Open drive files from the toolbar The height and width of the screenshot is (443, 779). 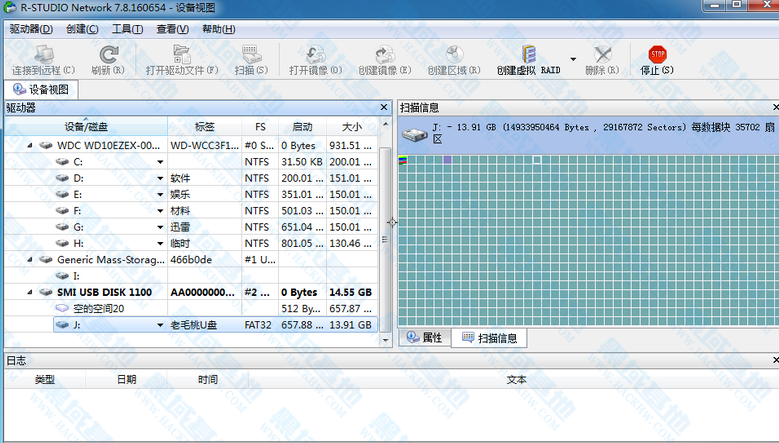[x=182, y=54]
